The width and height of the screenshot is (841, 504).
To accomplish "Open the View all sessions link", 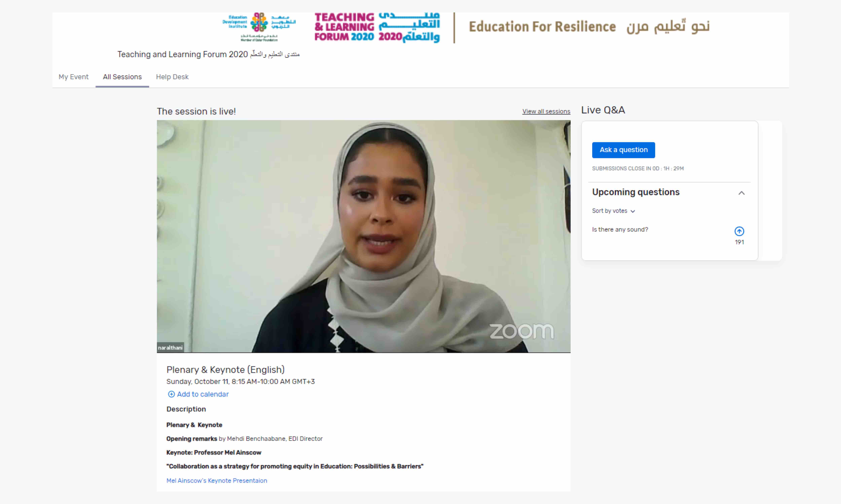I will (x=546, y=111).
